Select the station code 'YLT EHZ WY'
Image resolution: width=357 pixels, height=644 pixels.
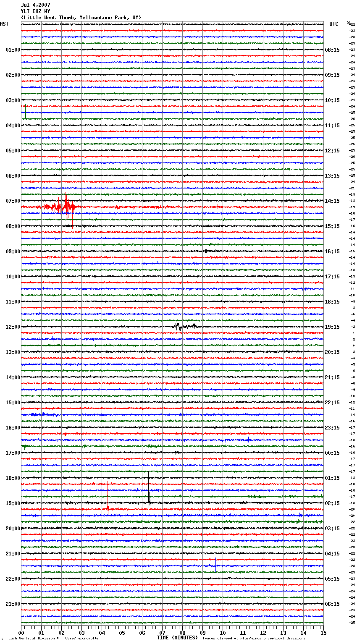tap(35, 11)
